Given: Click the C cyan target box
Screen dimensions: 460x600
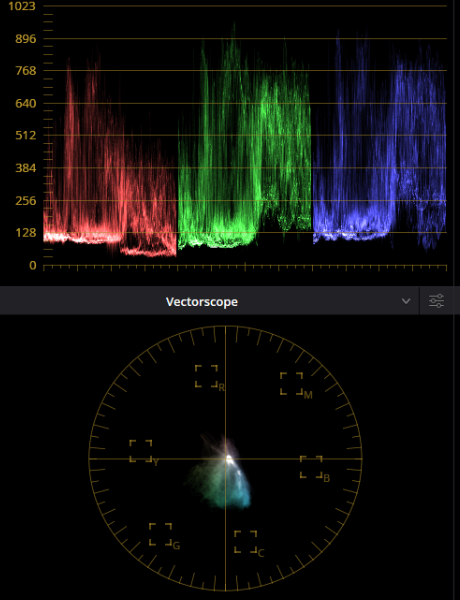Looking at the screenshot, I should tap(245, 541).
